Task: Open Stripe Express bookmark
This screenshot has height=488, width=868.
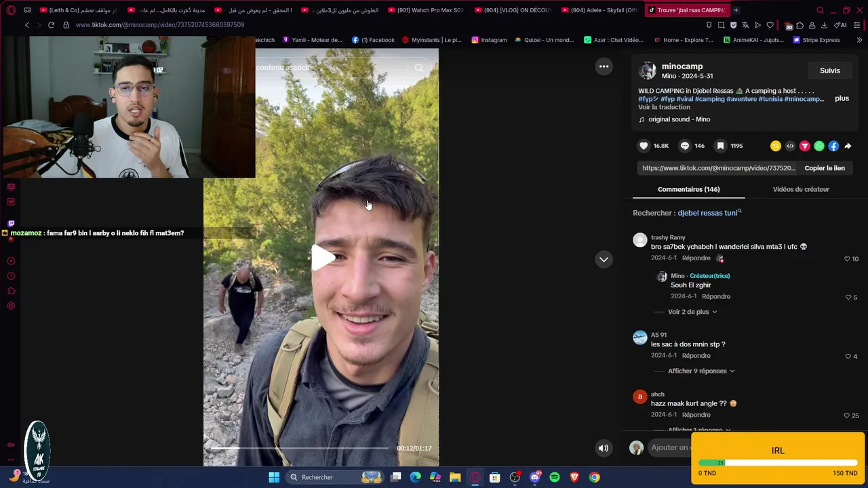Action: pos(816,40)
